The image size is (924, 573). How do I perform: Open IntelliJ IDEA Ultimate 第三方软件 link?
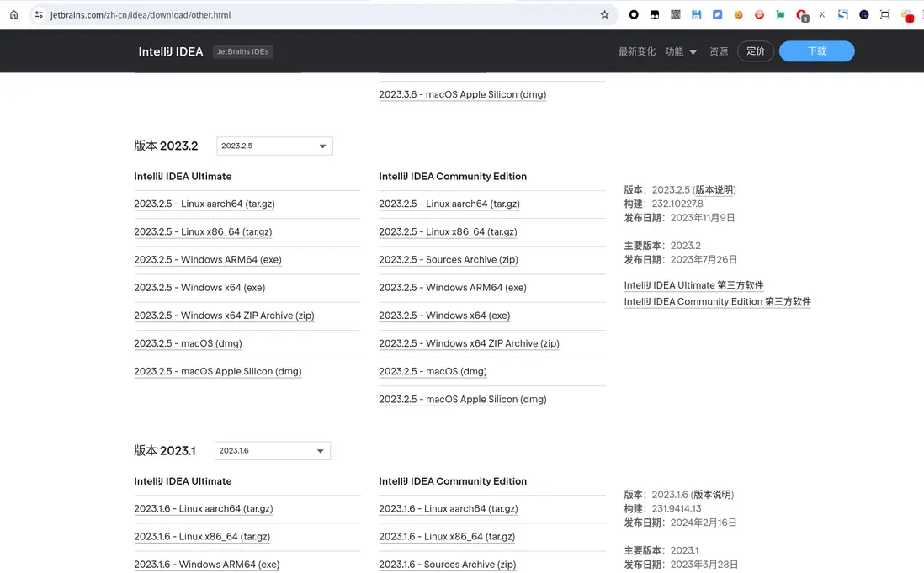tap(693, 285)
